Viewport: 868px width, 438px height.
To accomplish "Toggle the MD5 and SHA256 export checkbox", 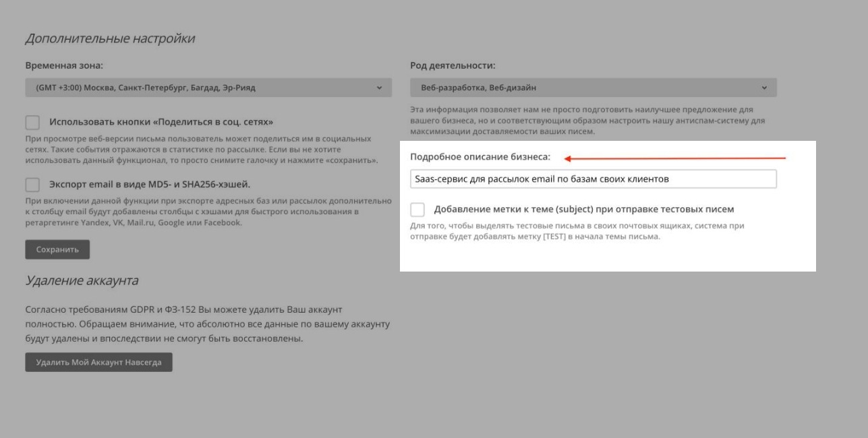I will coord(32,185).
